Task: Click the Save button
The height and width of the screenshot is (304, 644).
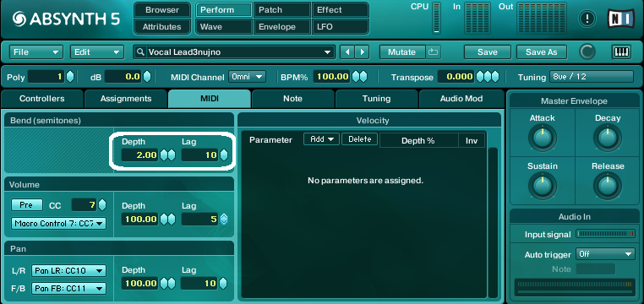Action: [x=488, y=52]
